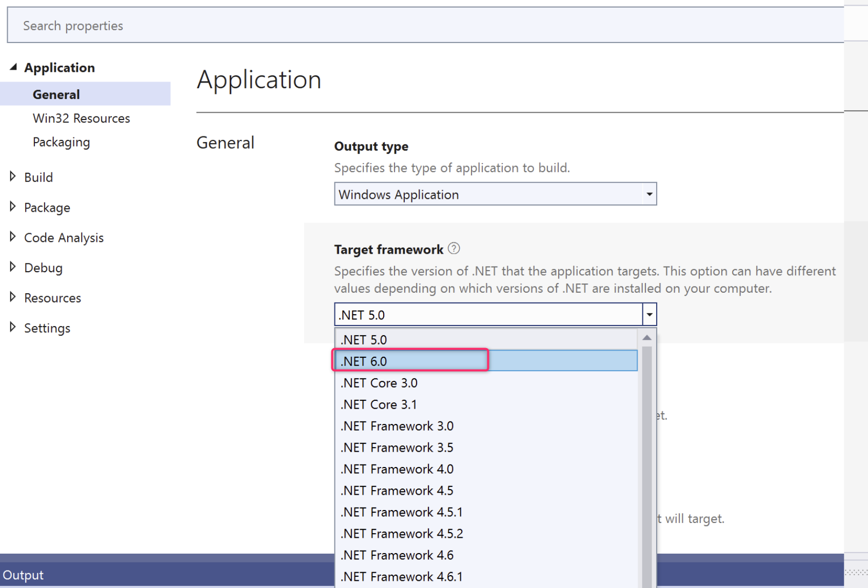Image resolution: width=868 pixels, height=588 pixels.
Task: Select .NET Framework 3.5 option
Action: point(397,447)
